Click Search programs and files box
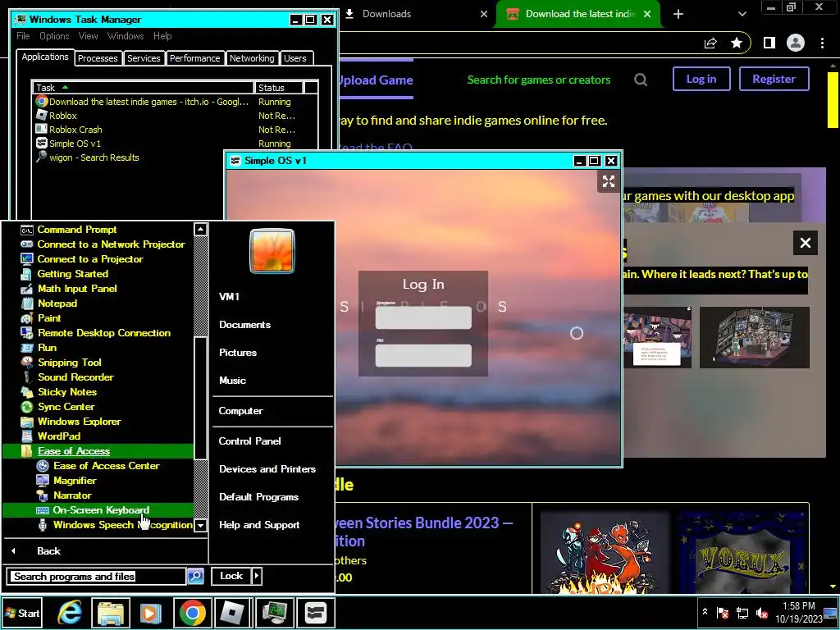 (97, 577)
